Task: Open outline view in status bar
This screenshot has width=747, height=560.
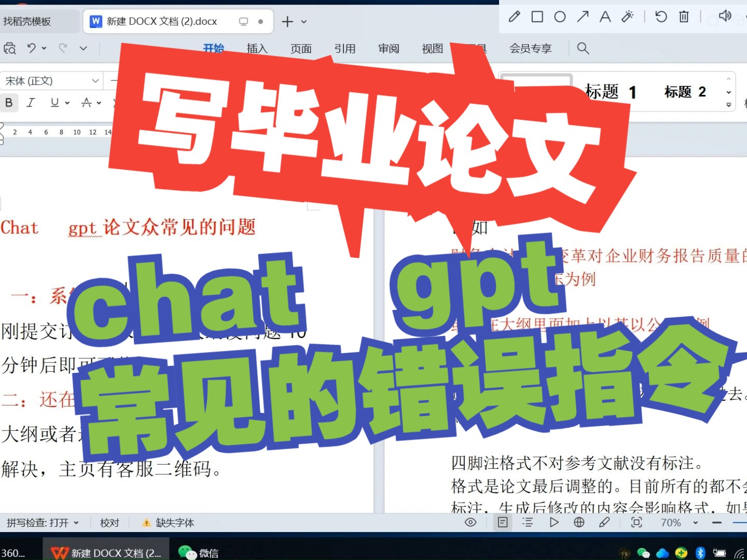Action: tap(528, 522)
